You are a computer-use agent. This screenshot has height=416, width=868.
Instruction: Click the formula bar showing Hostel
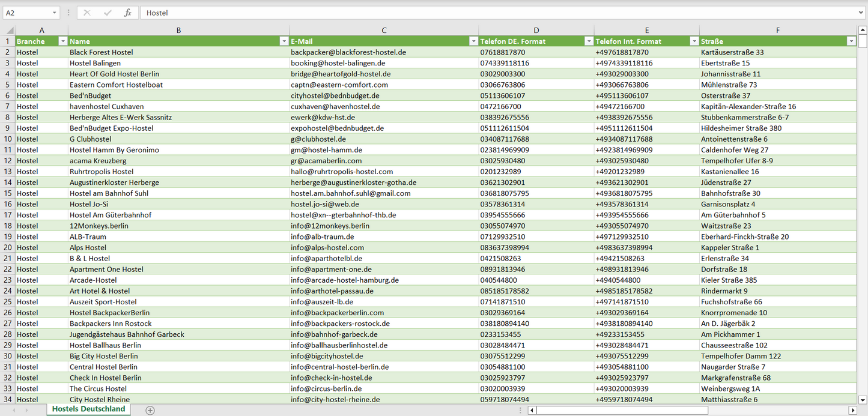[x=481, y=13]
